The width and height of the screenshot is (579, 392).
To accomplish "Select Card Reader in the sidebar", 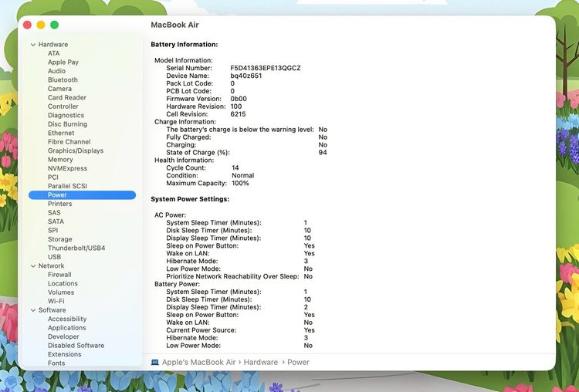I will tap(67, 97).
